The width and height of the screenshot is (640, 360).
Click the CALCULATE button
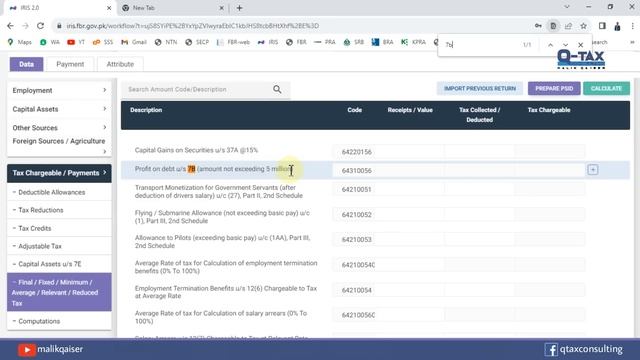pos(606,89)
